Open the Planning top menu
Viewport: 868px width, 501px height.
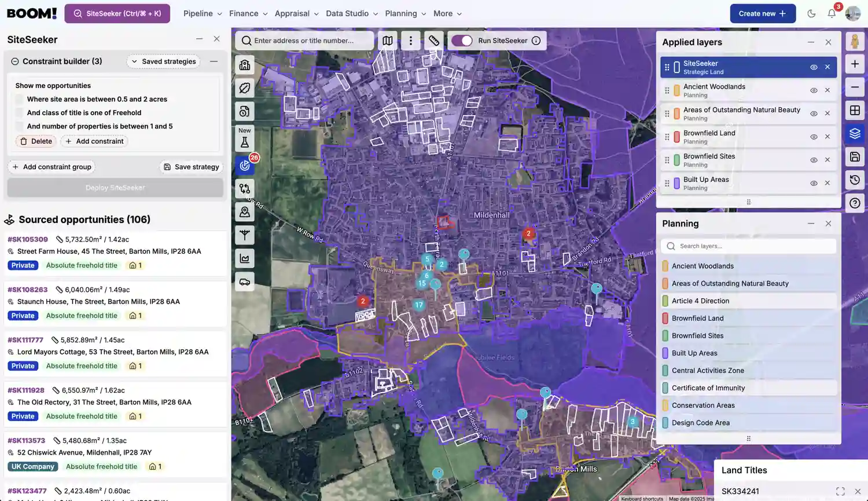(x=406, y=13)
